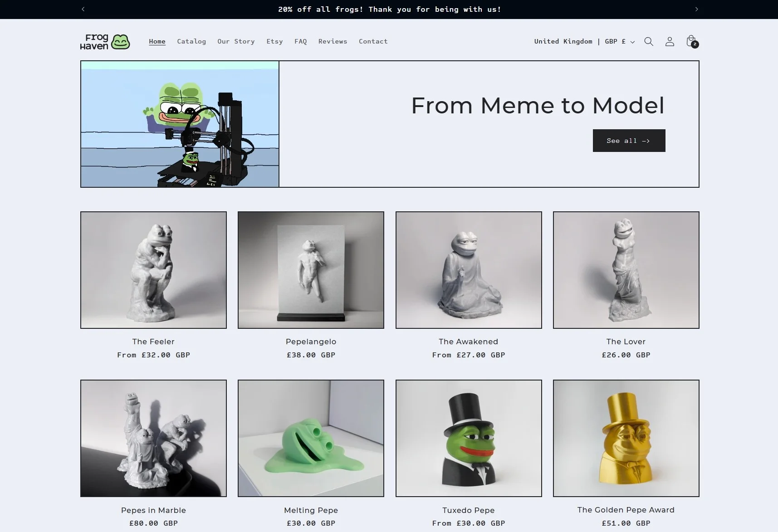
Task: Expand the United Kingdom GBP currency selector
Action: pyautogui.click(x=584, y=41)
